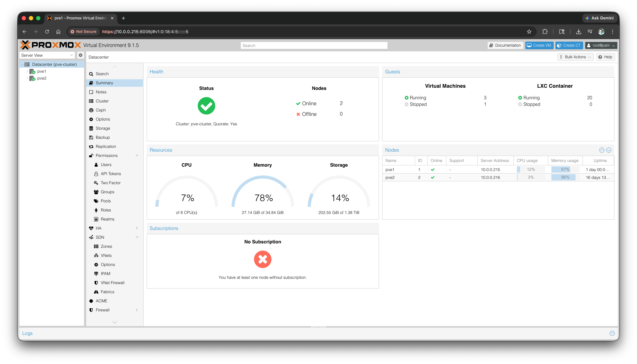Image resolution: width=637 pixels, height=364 pixels.
Task: Open the Two Factor key entry
Action: (110, 183)
